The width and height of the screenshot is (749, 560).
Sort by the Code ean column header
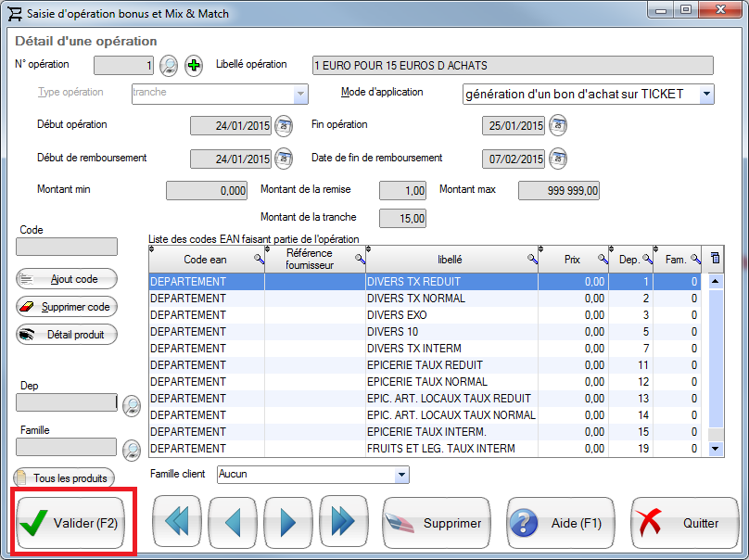click(205, 260)
